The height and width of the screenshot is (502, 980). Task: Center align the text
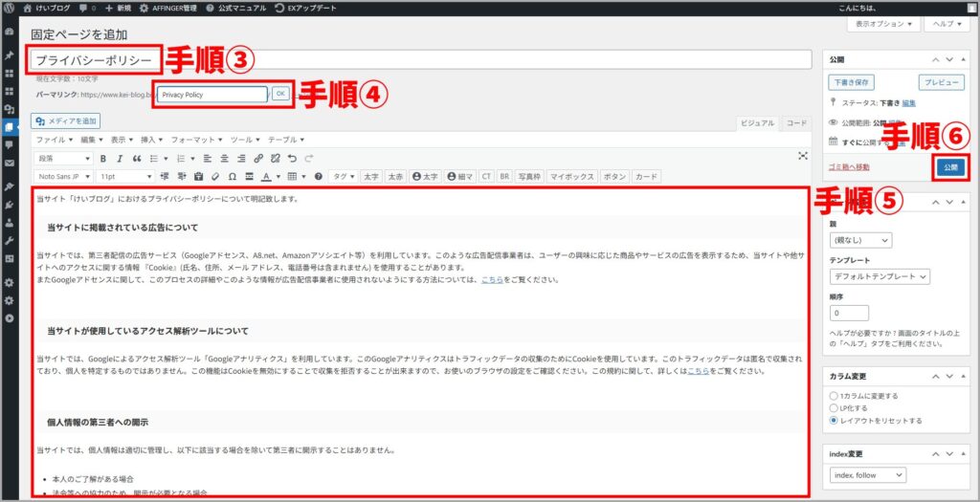(x=223, y=159)
